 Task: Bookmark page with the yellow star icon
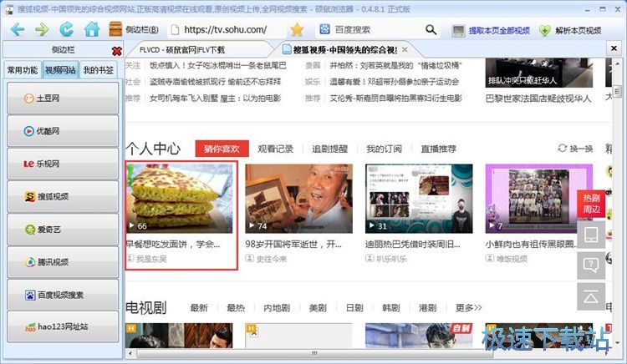[297, 29]
